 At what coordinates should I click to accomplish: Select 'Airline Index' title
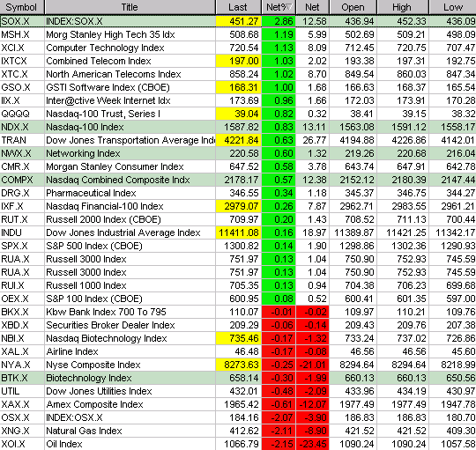(x=72, y=351)
